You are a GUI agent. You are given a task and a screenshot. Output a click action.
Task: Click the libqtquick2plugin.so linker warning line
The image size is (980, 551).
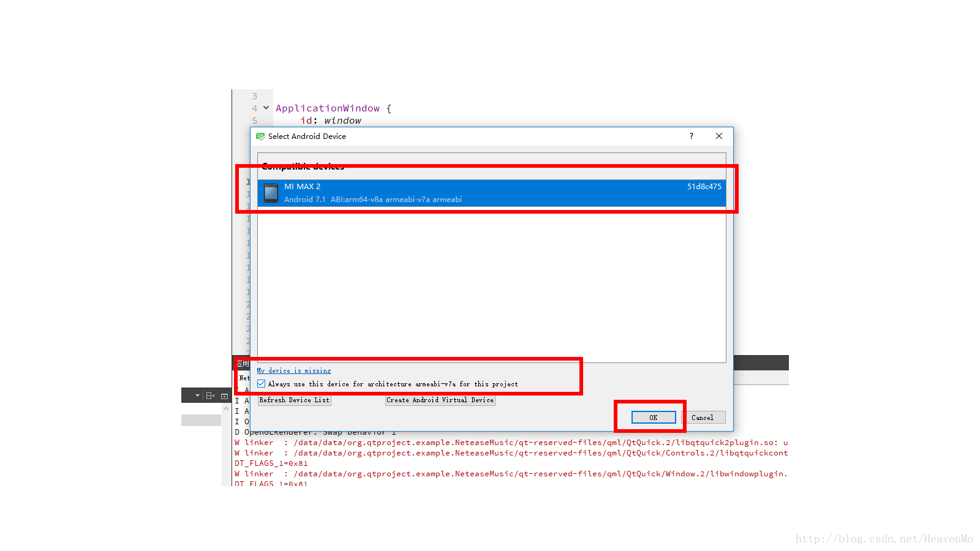click(x=511, y=443)
